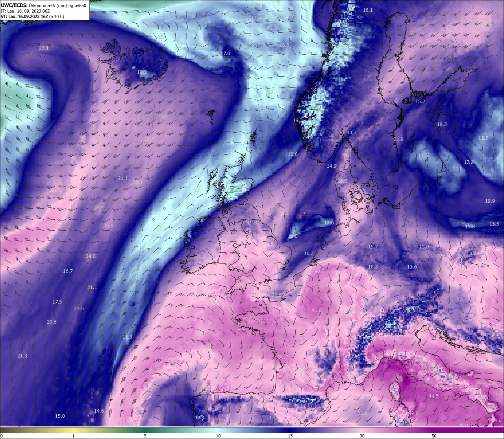Click the 11.6 value over the North Sea
This screenshot has width=504, height=439.
pyautogui.click(x=329, y=223)
